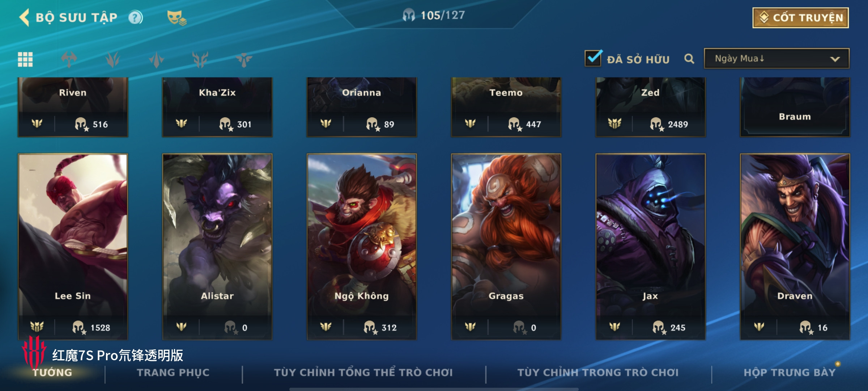Click the mastery points helmet icon on Zed
Screen dimensions: 868x391
pos(656,124)
